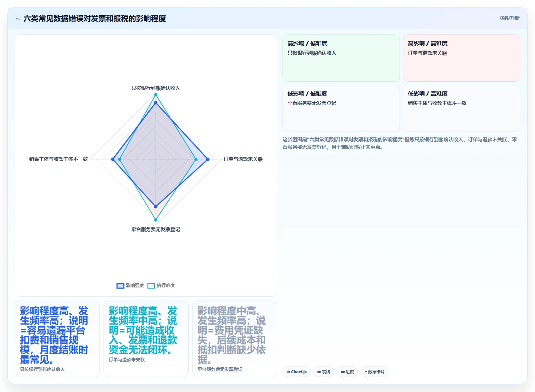The image size is (535, 392).
Task: Select the 高影响 / 高难度 quadrant card
Action: click(461, 58)
